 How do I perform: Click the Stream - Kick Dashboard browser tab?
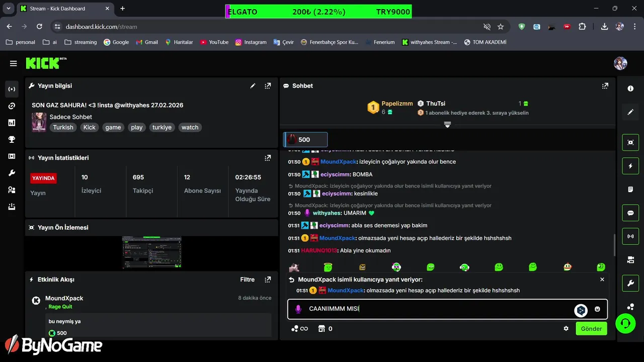click(x=65, y=9)
